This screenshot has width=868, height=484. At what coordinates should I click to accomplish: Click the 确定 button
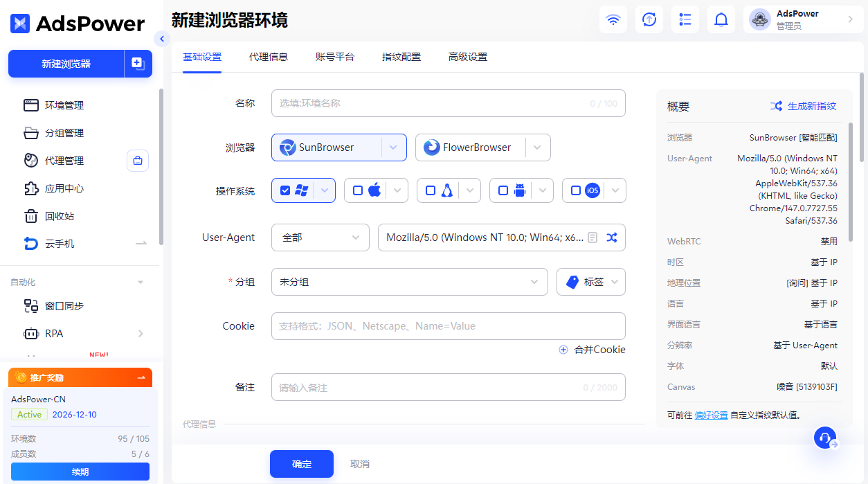click(x=302, y=464)
